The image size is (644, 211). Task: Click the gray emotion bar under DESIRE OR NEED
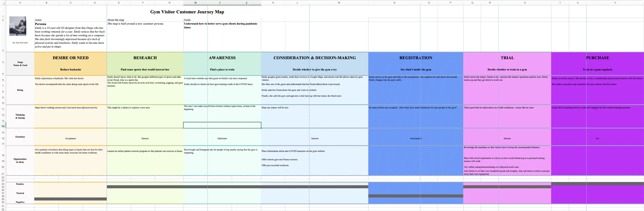point(70,199)
